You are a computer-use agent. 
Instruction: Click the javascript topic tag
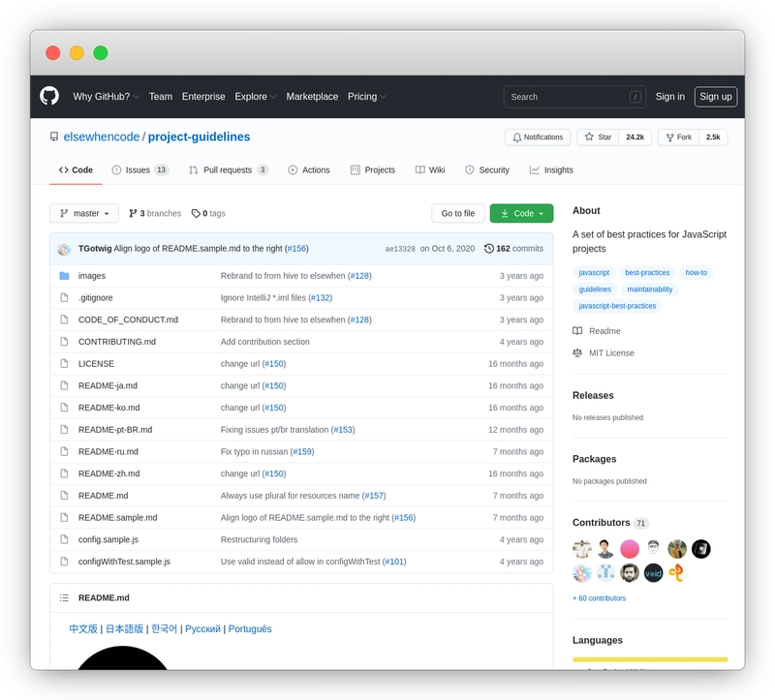click(x=594, y=273)
